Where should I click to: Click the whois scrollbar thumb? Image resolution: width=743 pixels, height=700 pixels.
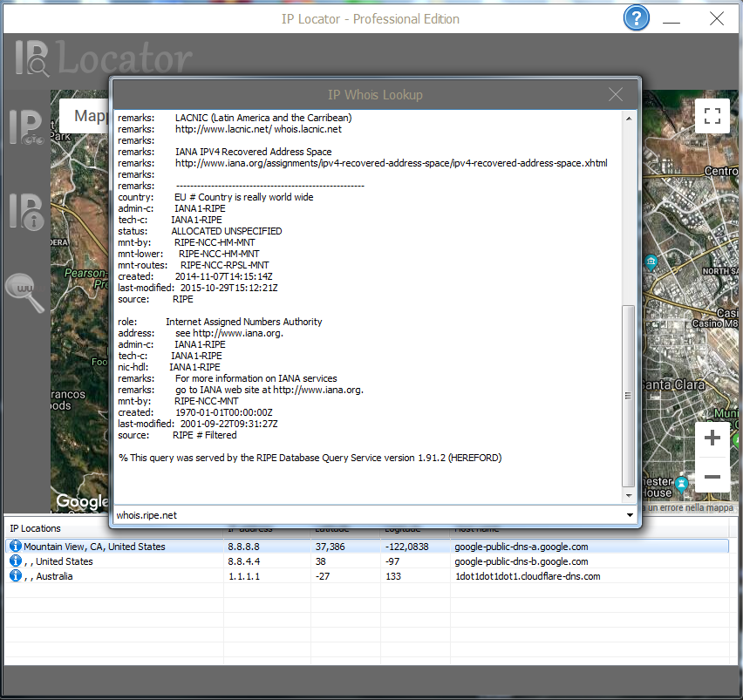(629, 396)
